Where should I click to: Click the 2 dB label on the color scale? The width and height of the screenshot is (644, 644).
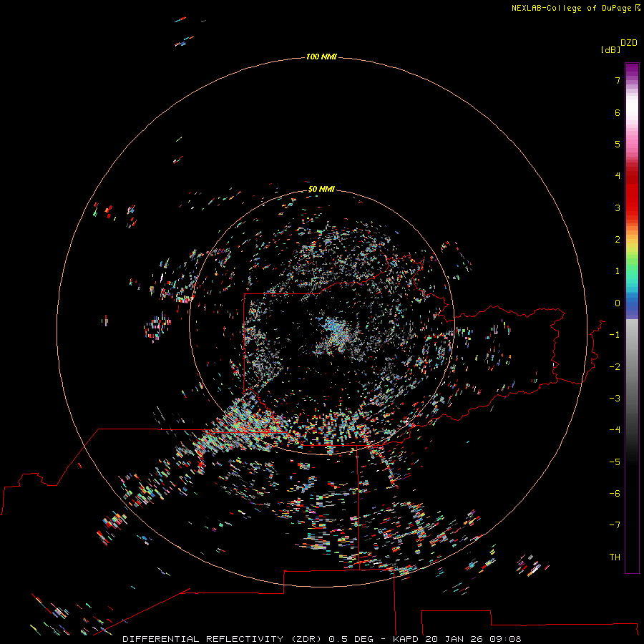pos(618,240)
